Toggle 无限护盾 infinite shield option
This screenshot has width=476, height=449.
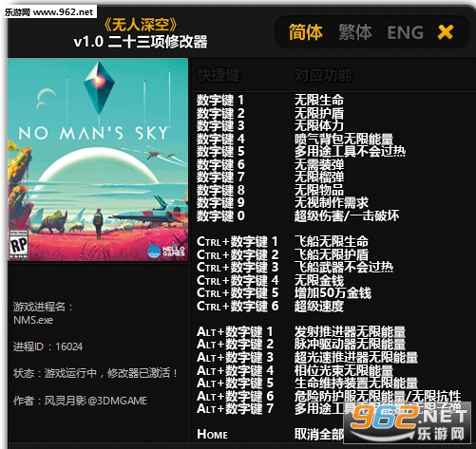[x=319, y=113]
